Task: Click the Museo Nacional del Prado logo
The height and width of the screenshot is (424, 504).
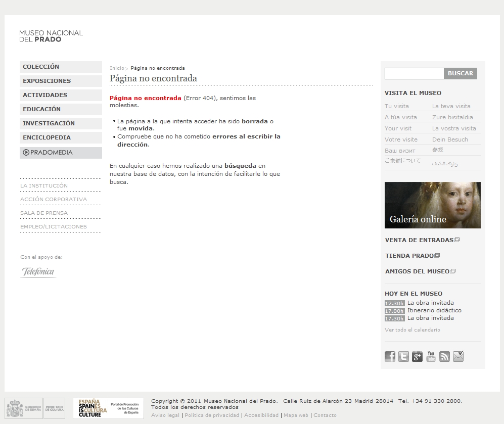Action: point(51,36)
